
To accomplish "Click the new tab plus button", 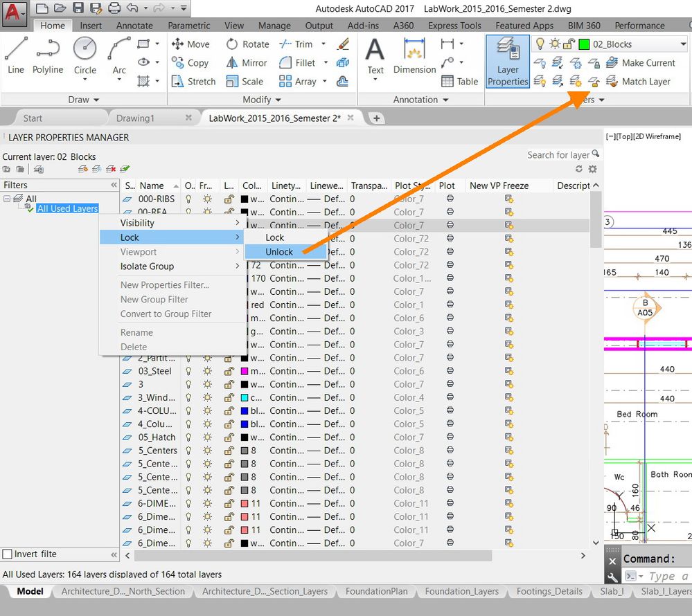I will (x=376, y=118).
